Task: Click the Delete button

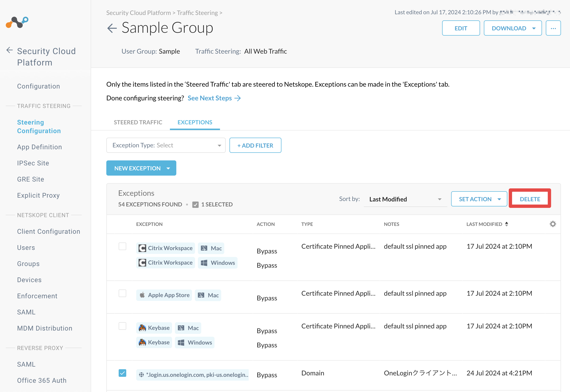Action: pyautogui.click(x=530, y=199)
